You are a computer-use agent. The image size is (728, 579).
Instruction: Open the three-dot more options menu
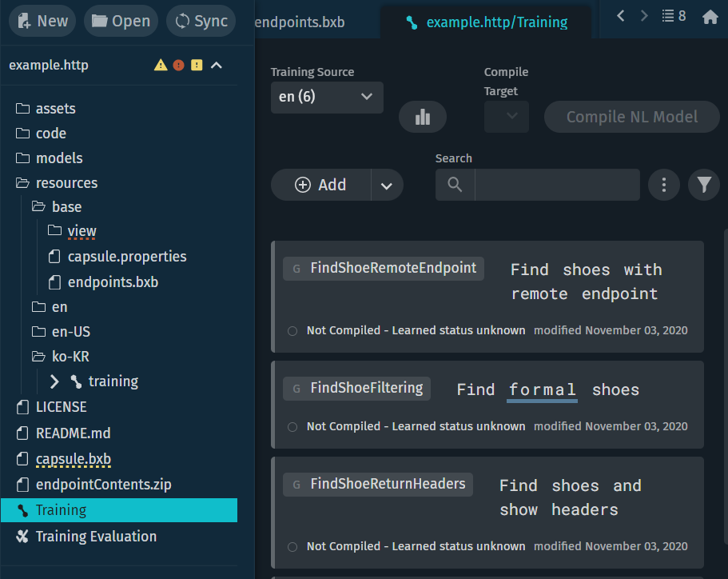(664, 185)
